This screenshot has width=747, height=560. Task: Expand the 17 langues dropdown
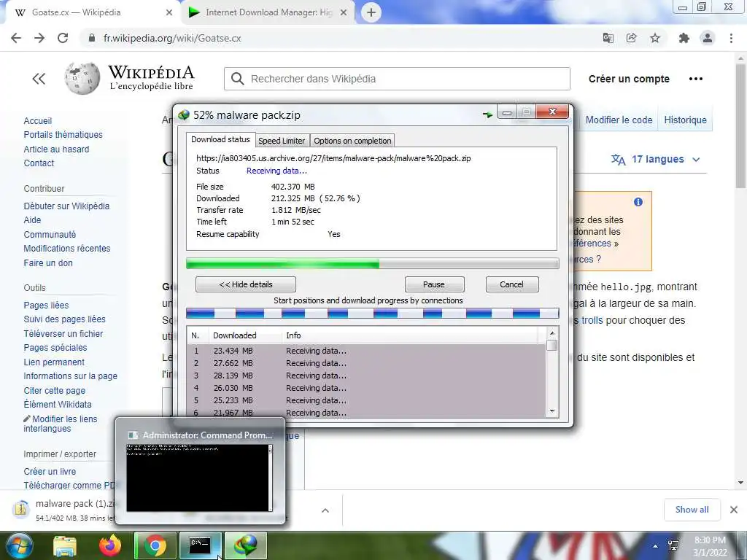(657, 159)
